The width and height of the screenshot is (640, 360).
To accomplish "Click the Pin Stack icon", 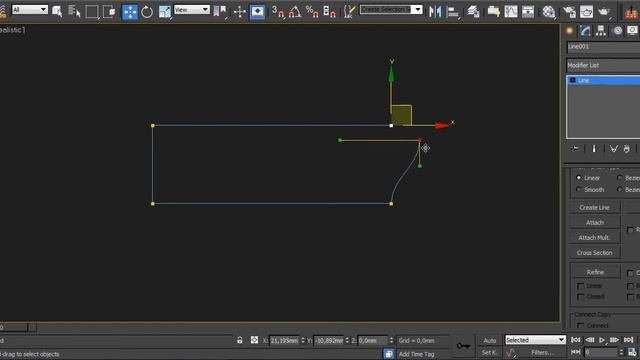I will click(575, 149).
